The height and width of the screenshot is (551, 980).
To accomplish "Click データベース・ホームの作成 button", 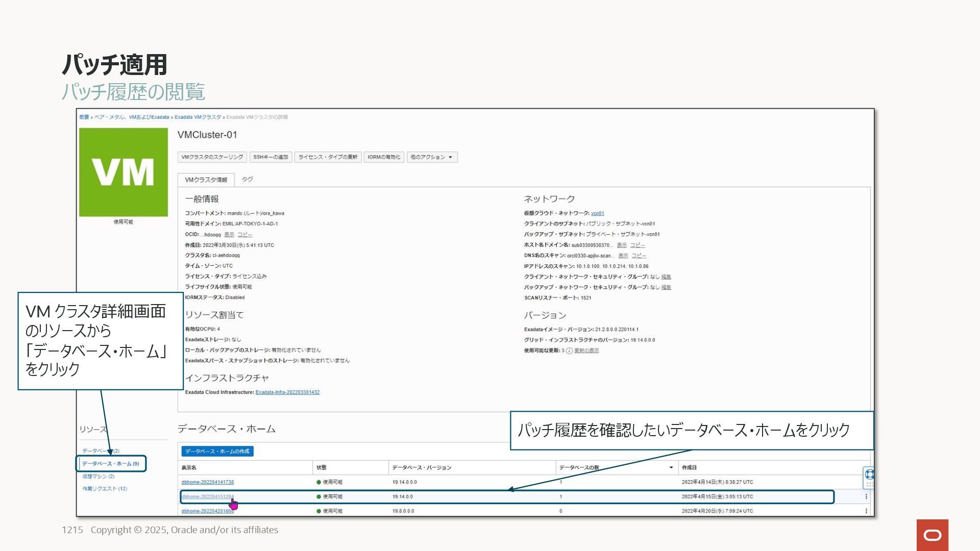I will point(217,452).
